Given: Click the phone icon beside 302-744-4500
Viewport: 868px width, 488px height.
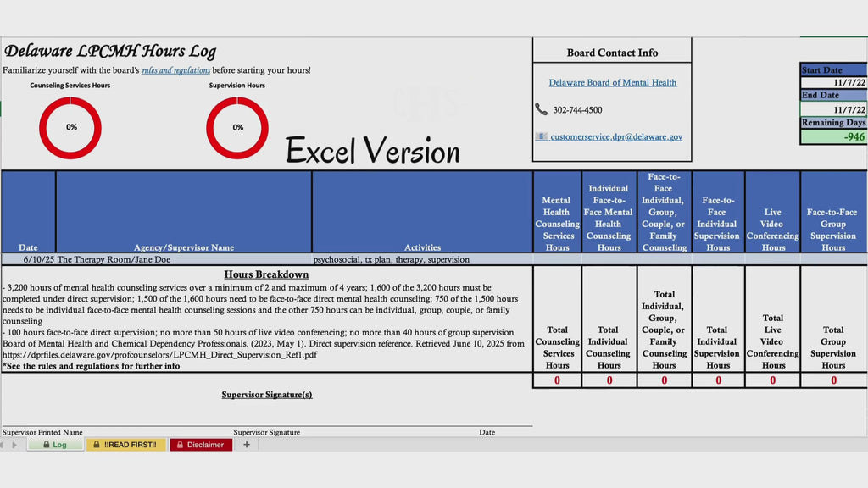Looking at the screenshot, I should (541, 109).
